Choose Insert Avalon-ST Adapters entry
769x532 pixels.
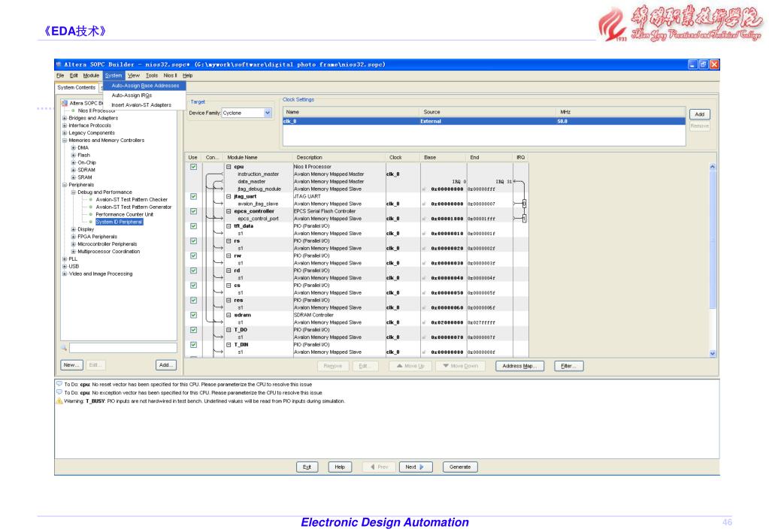(x=141, y=105)
